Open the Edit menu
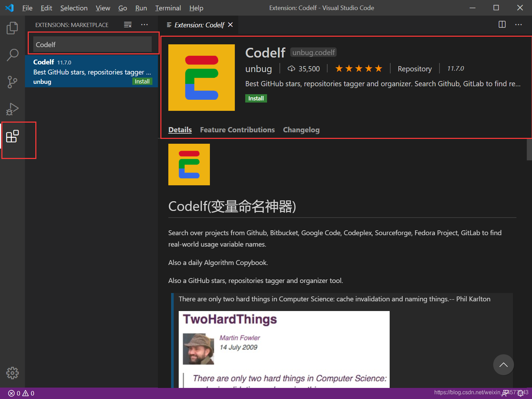The image size is (532, 399). [x=46, y=8]
